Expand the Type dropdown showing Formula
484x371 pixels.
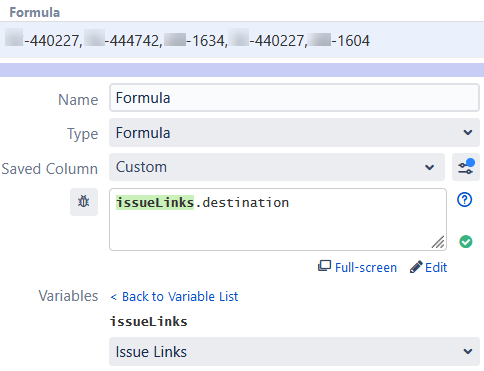pos(294,133)
